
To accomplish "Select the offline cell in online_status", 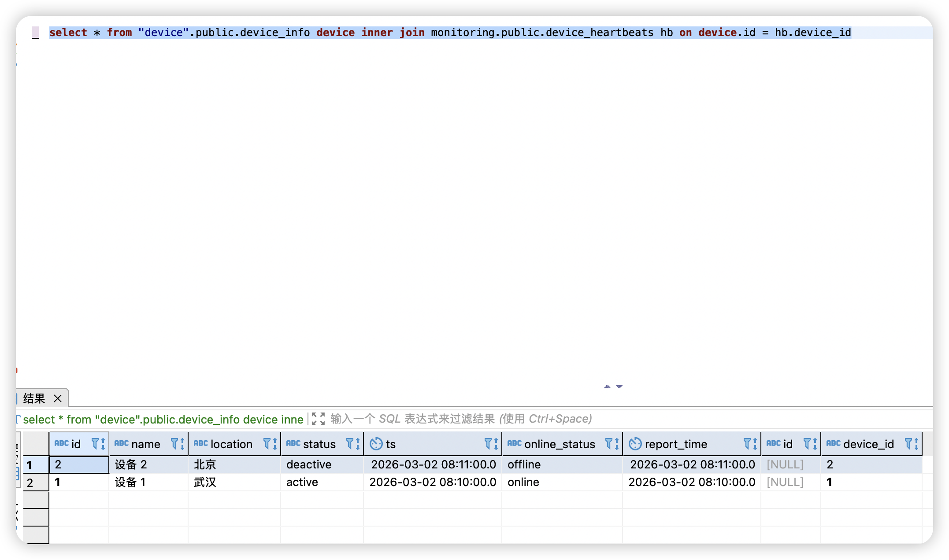I will tap(524, 464).
